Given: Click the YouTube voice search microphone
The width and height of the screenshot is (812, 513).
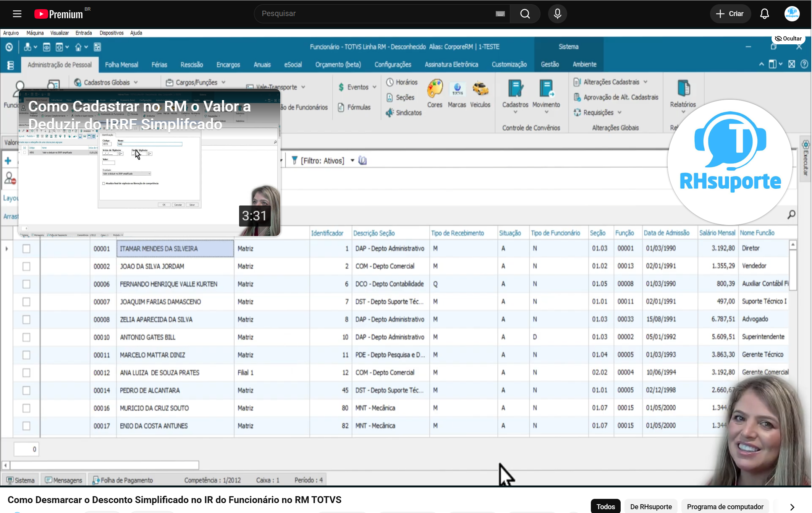Looking at the screenshot, I should tap(558, 14).
